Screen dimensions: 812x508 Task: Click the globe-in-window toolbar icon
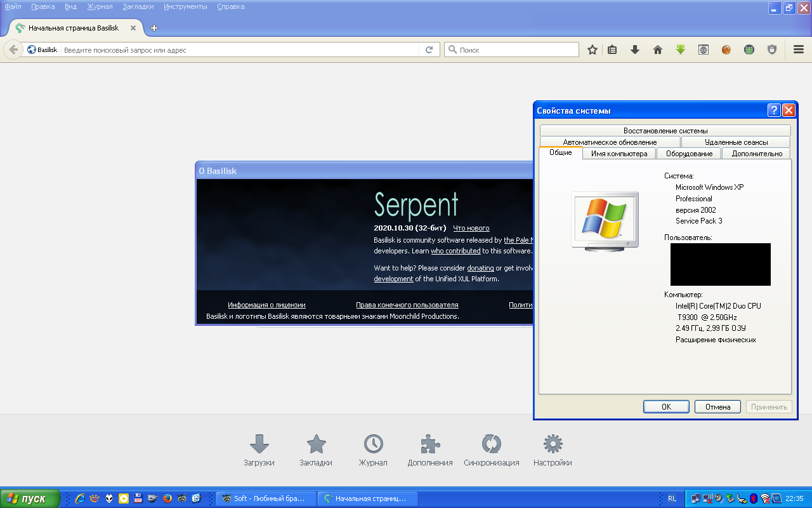pyautogui.click(x=704, y=50)
